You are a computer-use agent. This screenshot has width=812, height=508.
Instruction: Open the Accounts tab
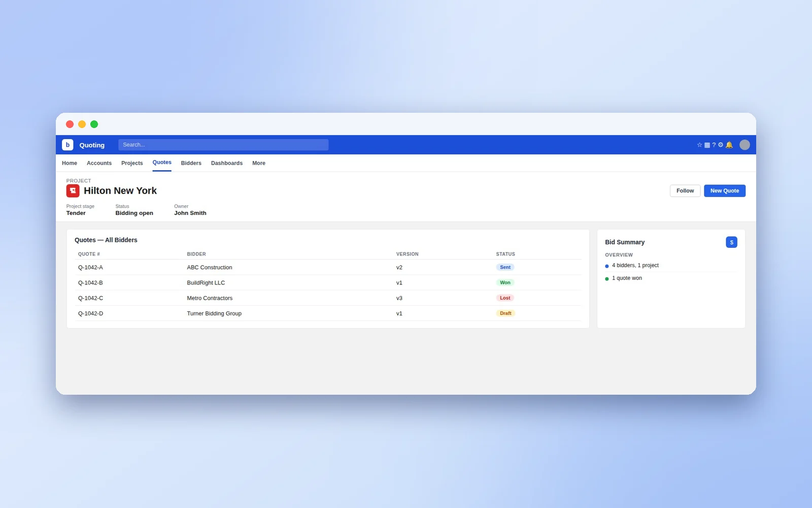pyautogui.click(x=99, y=163)
